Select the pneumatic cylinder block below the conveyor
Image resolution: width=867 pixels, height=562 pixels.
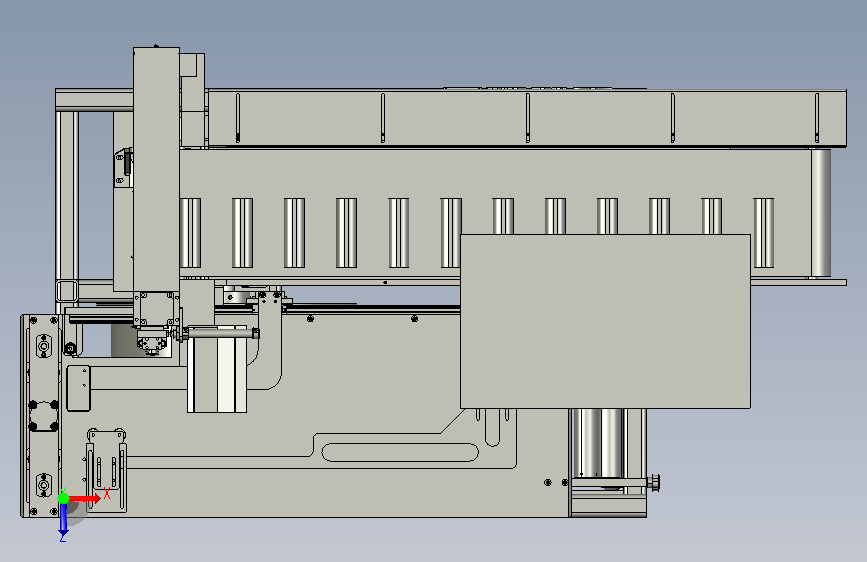pyautogui.click(x=217, y=370)
